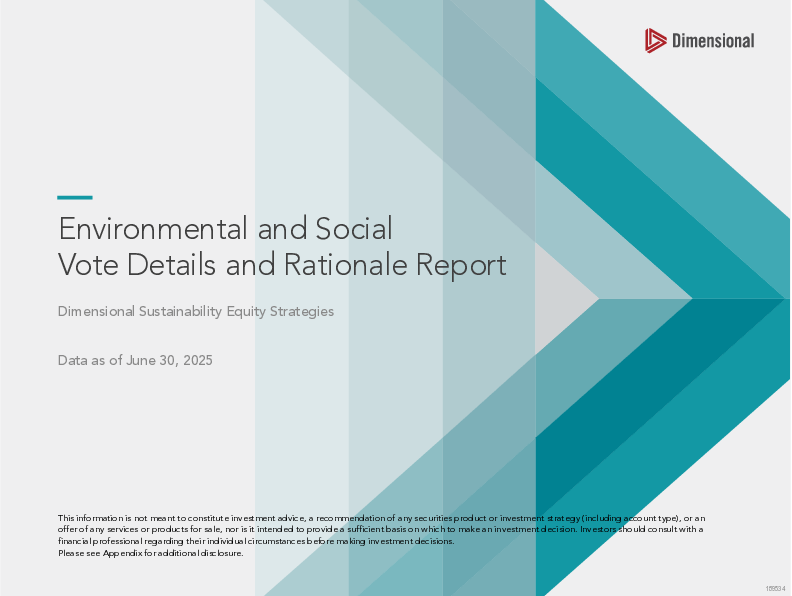Click disclaimer line starting 'This information is not meant'
The height and width of the screenshot is (596, 792).
tap(382, 518)
